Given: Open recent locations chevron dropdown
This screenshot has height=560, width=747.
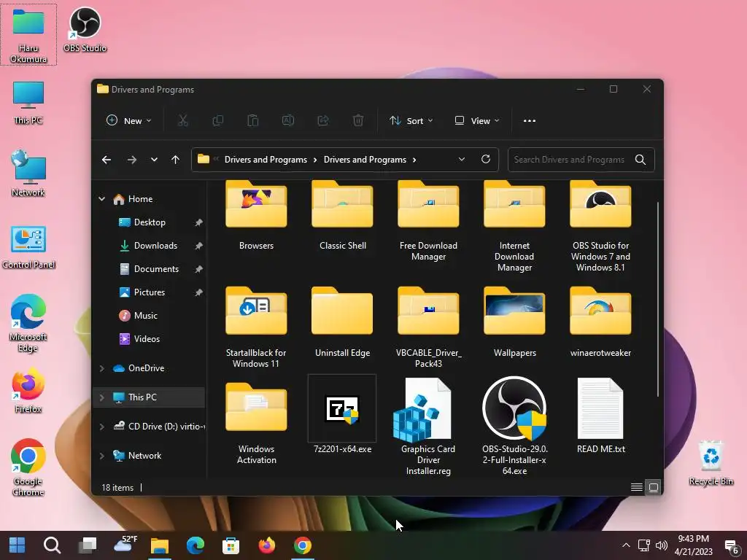Looking at the screenshot, I should (154, 160).
